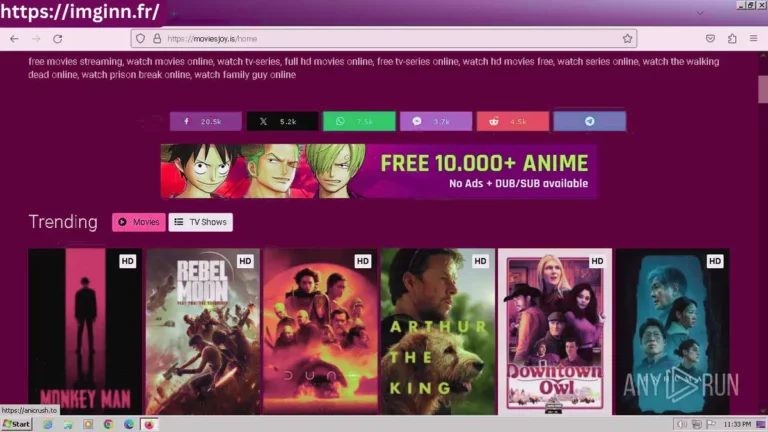This screenshot has height=432, width=768.
Task: Open a new tab with plus button
Action: click(173, 14)
